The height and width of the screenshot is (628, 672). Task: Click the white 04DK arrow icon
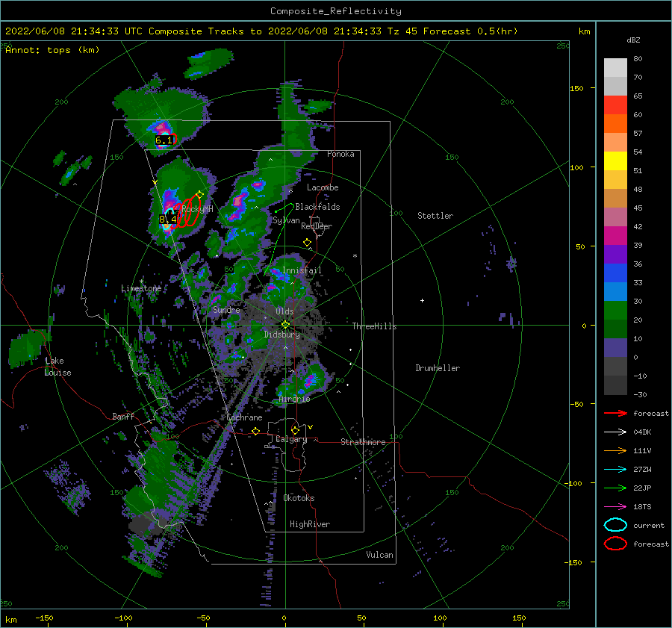coord(615,432)
